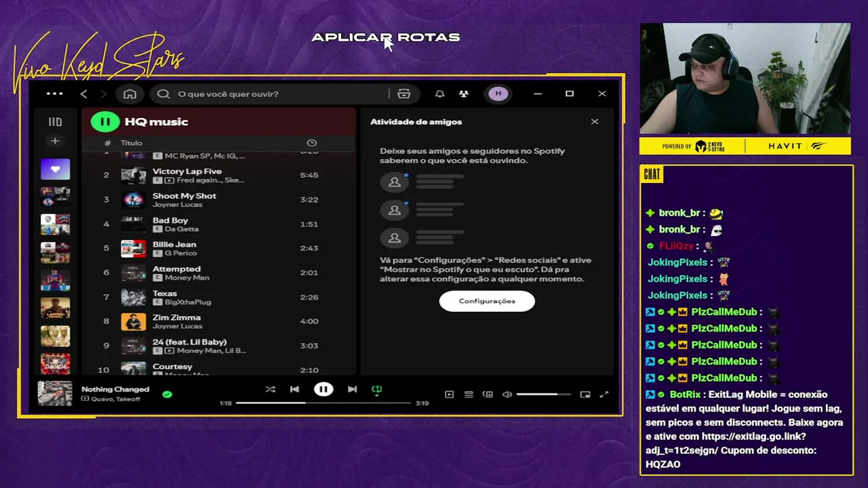This screenshot has height=488, width=868.
Task: Open artist 'G Perico' link
Action: (180, 253)
